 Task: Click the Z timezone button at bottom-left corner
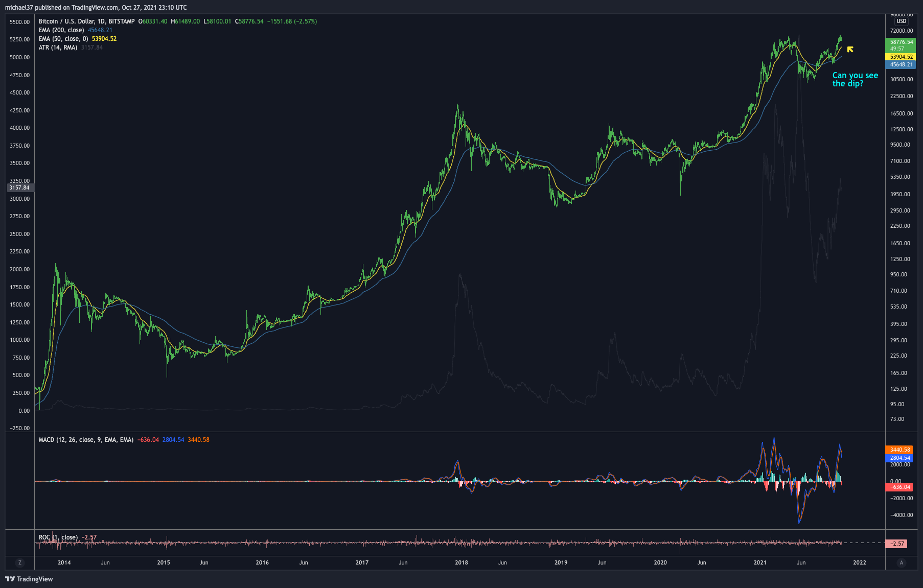click(20, 562)
